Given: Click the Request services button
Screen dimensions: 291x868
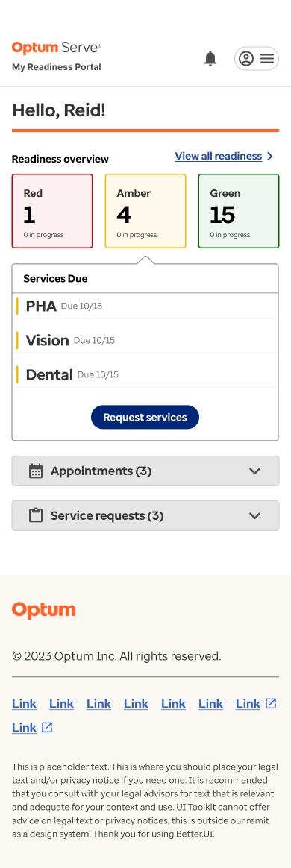Looking at the screenshot, I should tap(145, 418).
